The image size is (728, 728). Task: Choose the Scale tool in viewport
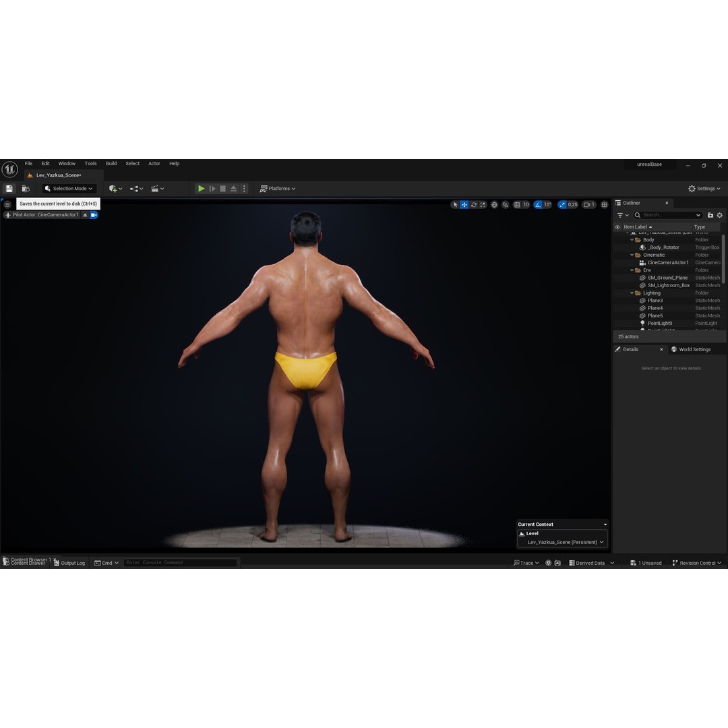(x=483, y=205)
